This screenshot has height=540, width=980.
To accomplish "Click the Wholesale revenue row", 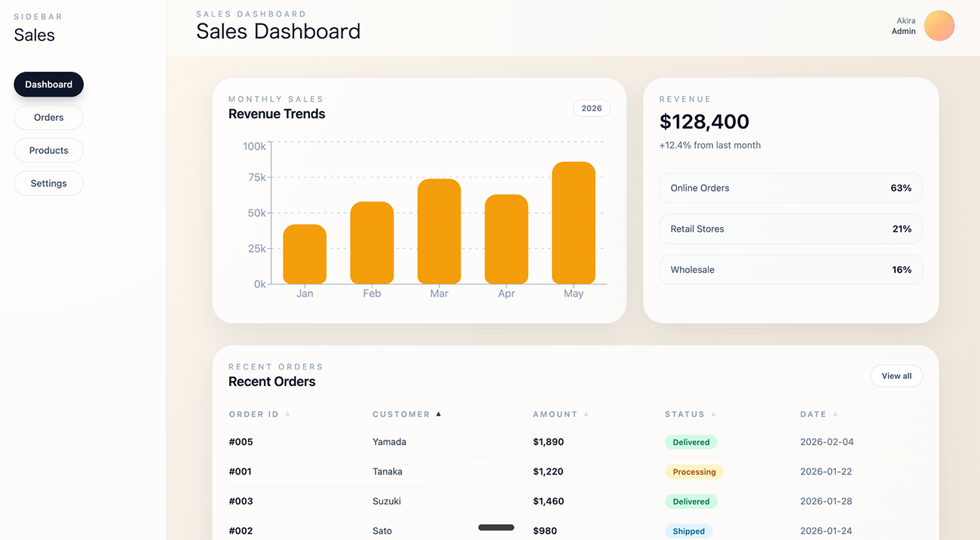I will (791, 270).
